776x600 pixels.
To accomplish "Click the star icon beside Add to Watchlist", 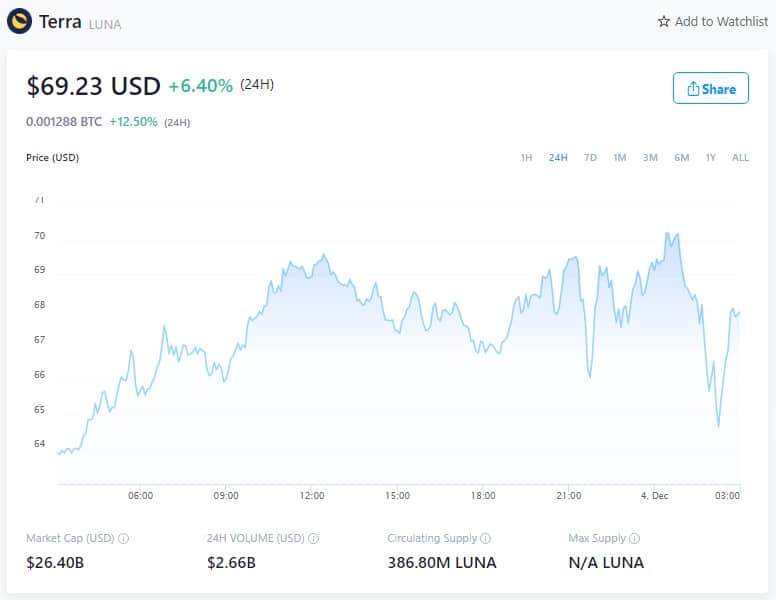I will click(x=664, y=22).
